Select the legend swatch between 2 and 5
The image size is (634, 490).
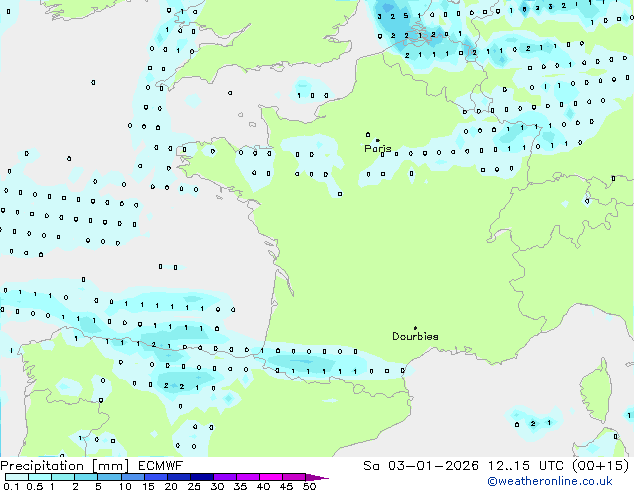point(86,477)
